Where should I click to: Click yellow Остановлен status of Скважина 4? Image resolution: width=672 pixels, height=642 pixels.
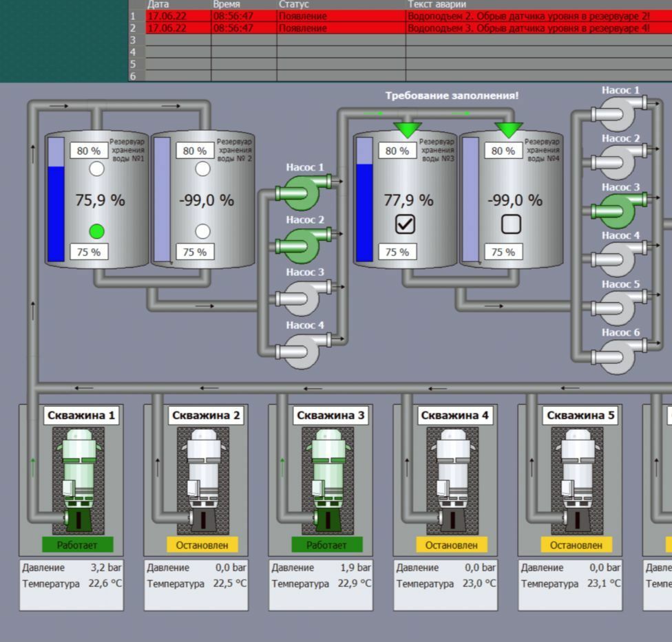[452, 545]
